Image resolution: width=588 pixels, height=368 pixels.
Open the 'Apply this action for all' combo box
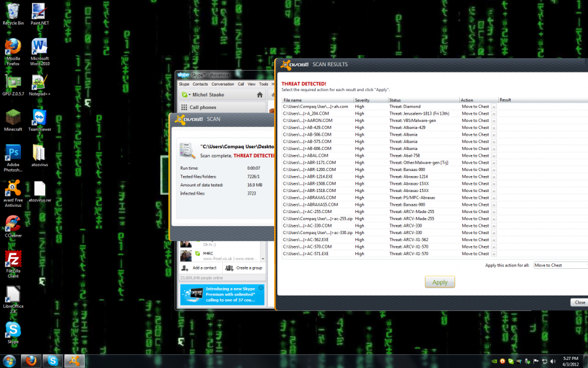[561, 265]
